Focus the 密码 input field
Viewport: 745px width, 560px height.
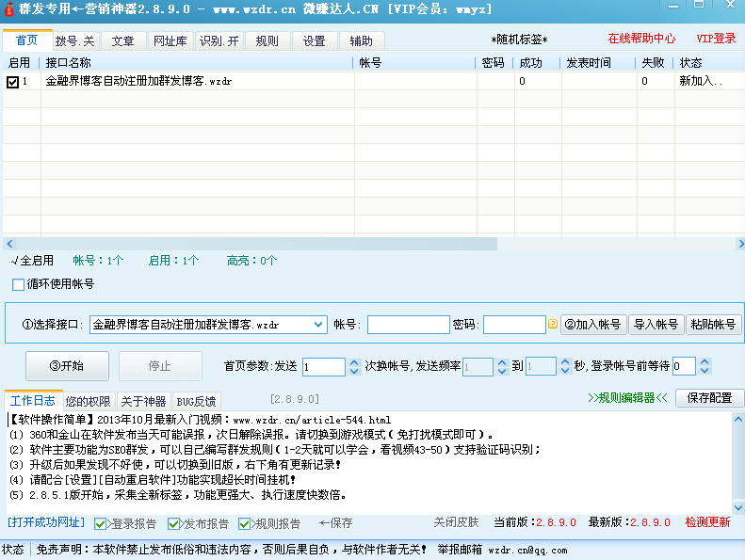(514, 325)
